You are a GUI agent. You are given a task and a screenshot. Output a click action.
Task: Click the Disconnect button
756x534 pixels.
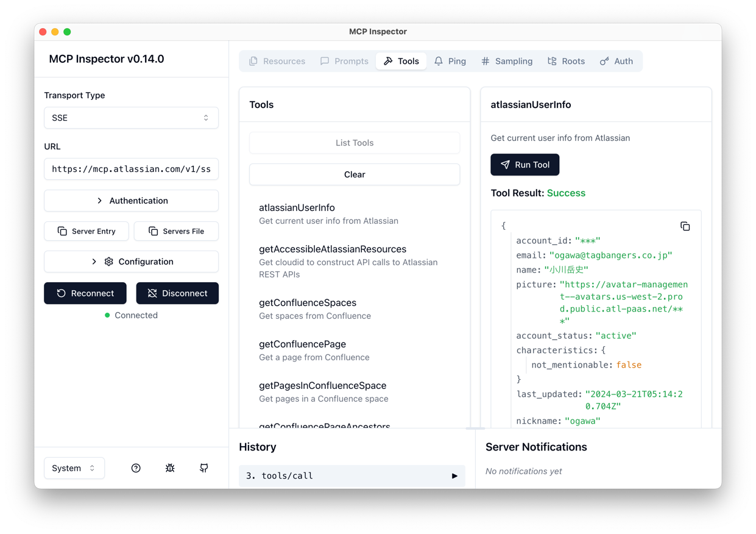[x=177, y=293]
